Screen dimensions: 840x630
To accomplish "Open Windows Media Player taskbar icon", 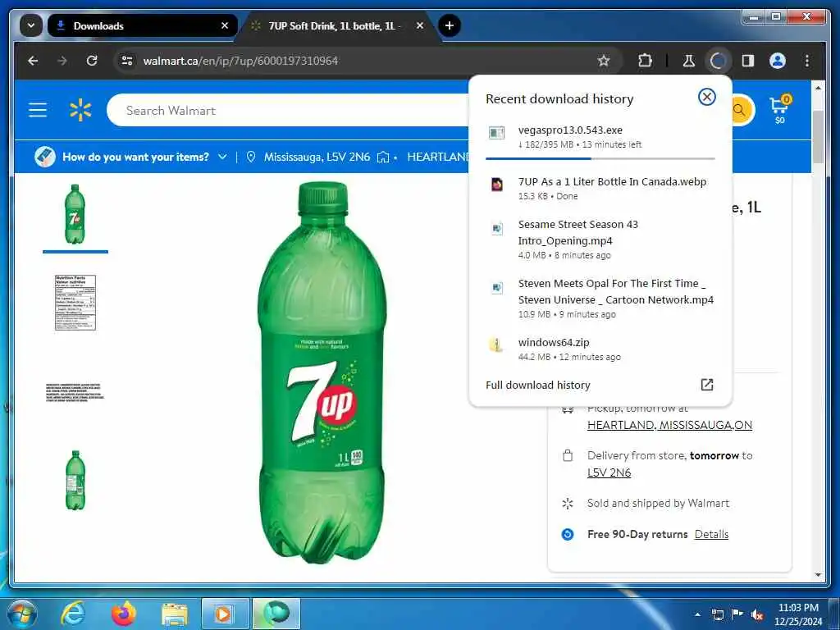I will click(x=225, y=614).
